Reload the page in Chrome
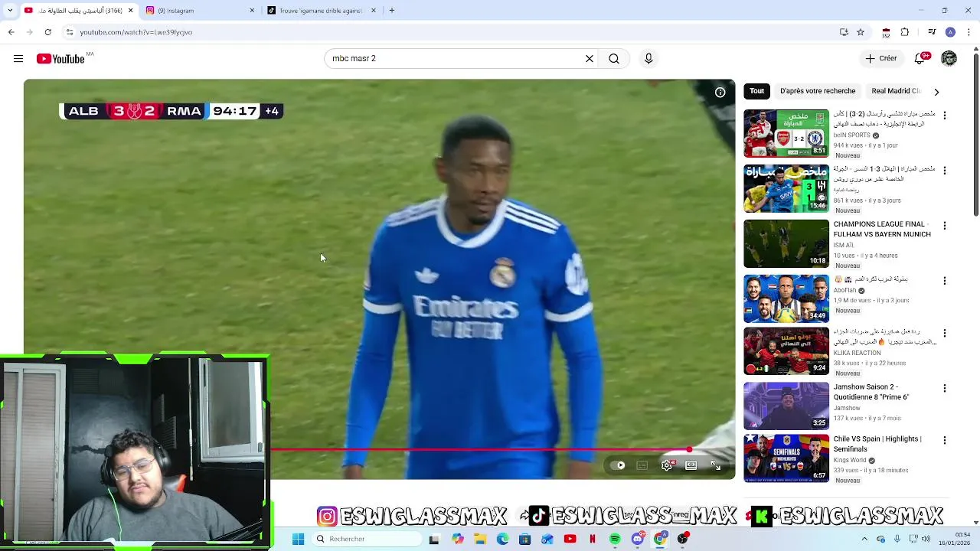 47,32
